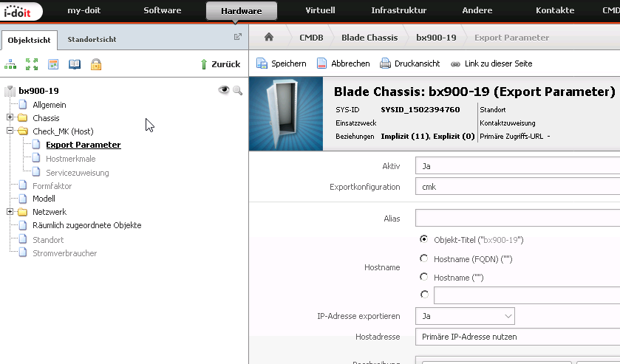The height and width of the screenshot is (364, 620).
Task: Open the logbook book icon
Action: [75, 64]
